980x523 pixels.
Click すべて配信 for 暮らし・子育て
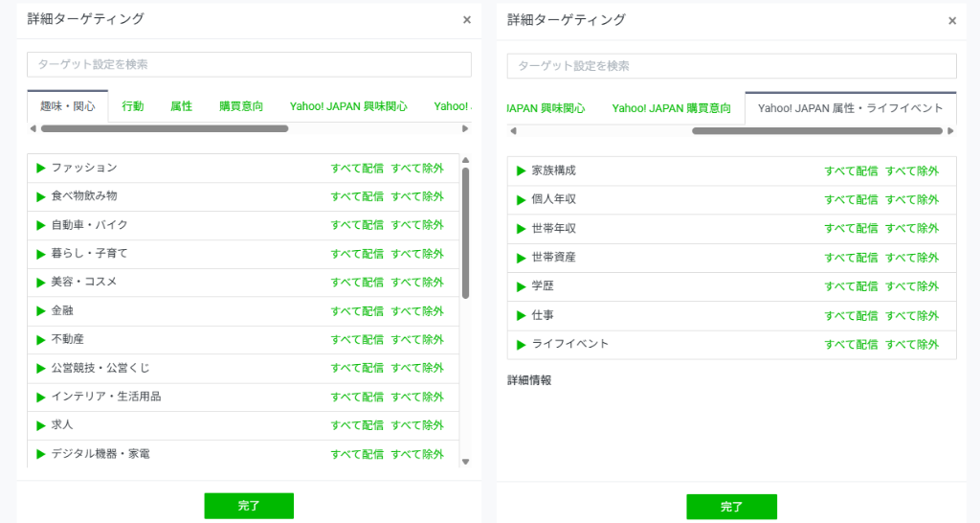point(357,254)
